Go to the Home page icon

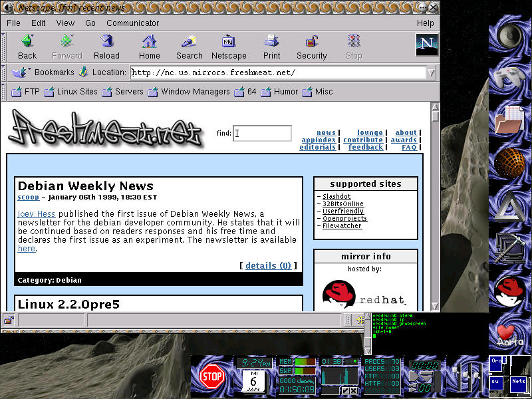[x=149, y=42]
